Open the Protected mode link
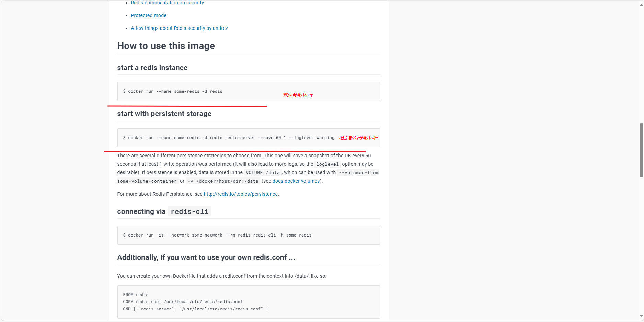Image resolution: width=644 pixels, height=322 pixels. pyautogui.click(x=149, y=15)
